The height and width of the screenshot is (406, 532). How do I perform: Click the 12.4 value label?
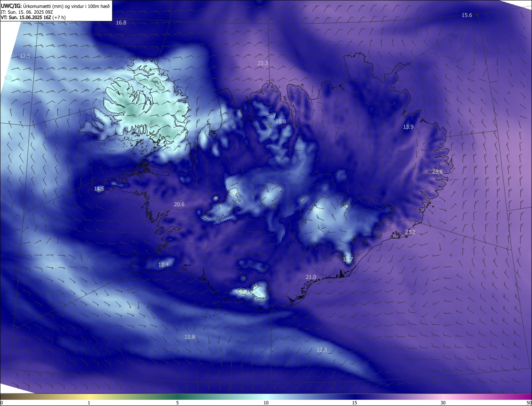click(163, 265)
